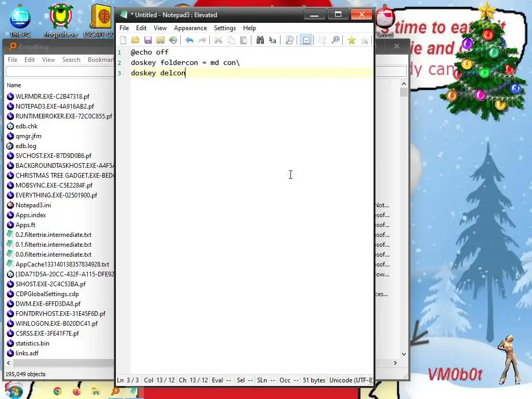Toggle Word Wrap toolbar button
The height and width of the screenshot is (399, 532).
306,40
